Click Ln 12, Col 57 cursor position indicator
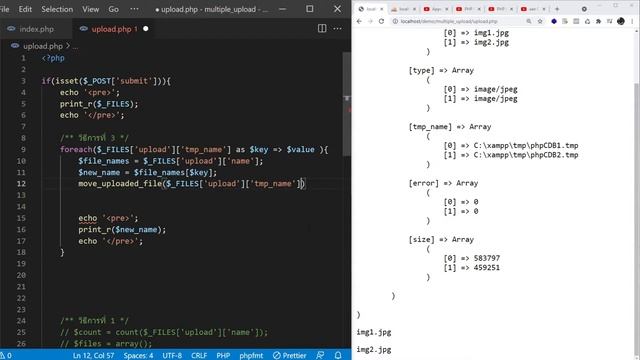The height and width of the screenshot is (360, 640). [93, 355]
